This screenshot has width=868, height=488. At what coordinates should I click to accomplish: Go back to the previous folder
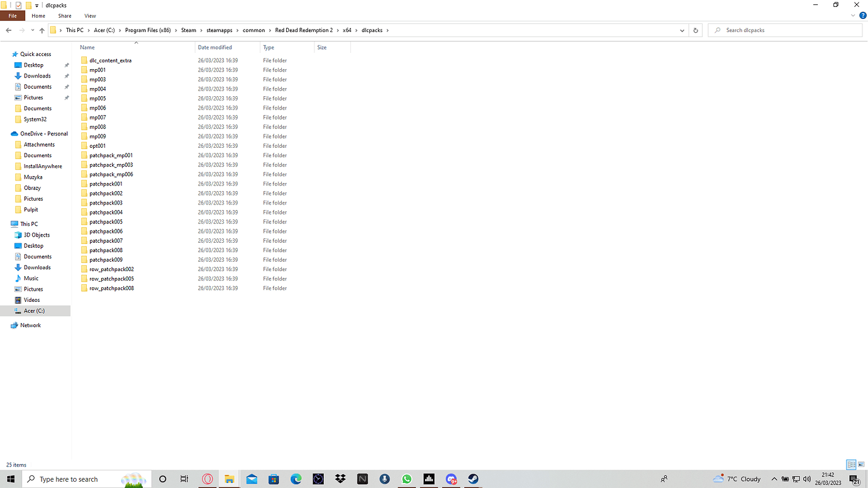click(x=9, y=30)
